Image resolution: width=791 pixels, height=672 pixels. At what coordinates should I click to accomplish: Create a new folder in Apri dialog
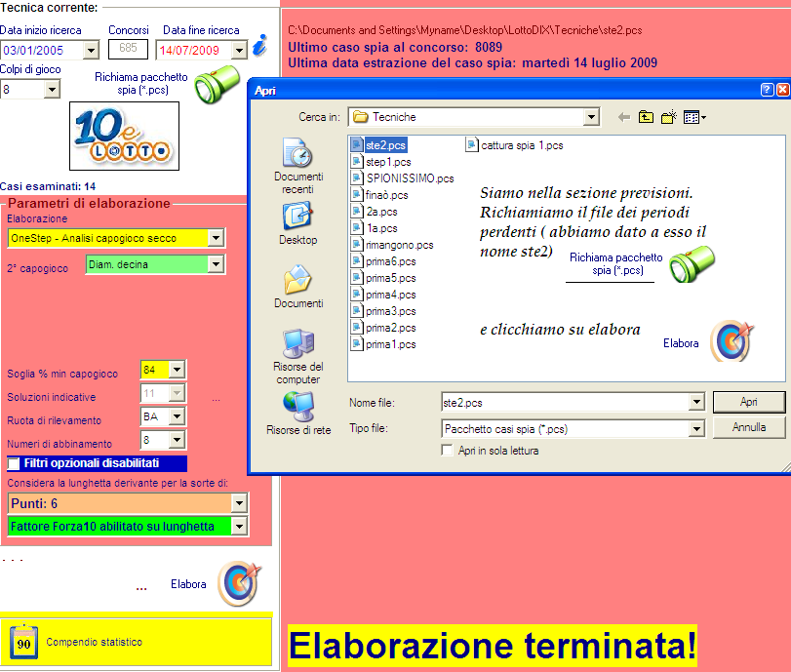pos(669,118)
